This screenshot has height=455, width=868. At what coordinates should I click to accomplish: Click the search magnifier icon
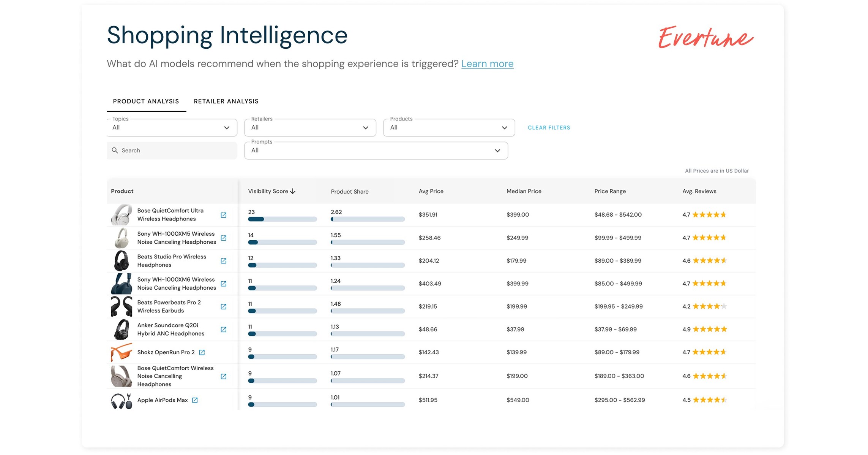(x=115, y=151)
